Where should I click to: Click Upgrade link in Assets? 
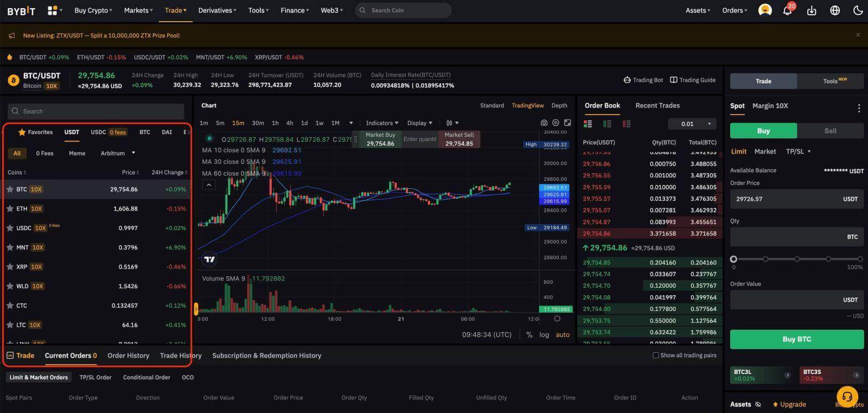(x=789, y=404)
